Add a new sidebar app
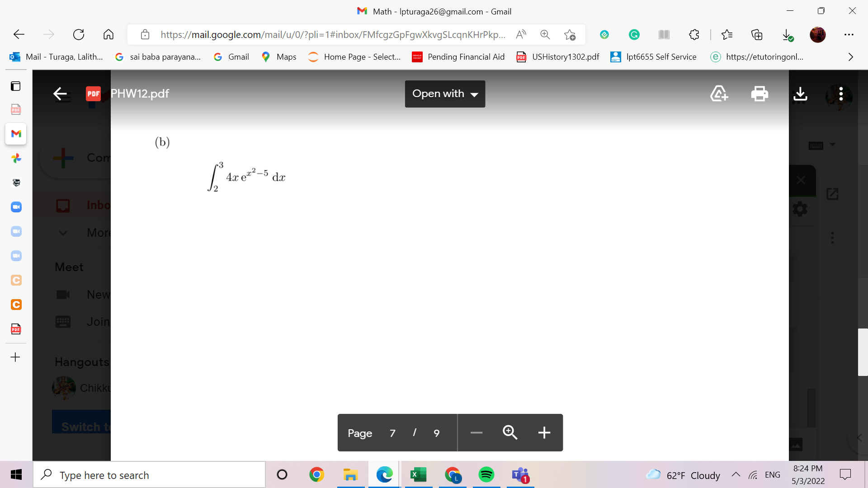 click(x=15, y=357)
